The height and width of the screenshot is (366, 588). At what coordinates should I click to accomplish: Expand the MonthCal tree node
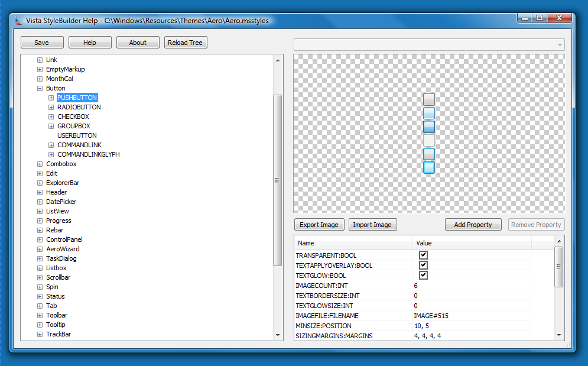click(40, 79)
